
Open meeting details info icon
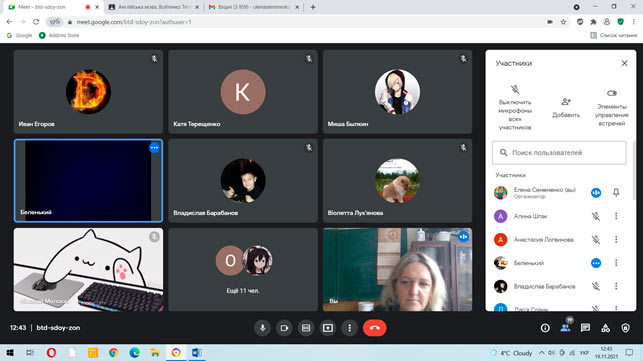tap(545, 328)
